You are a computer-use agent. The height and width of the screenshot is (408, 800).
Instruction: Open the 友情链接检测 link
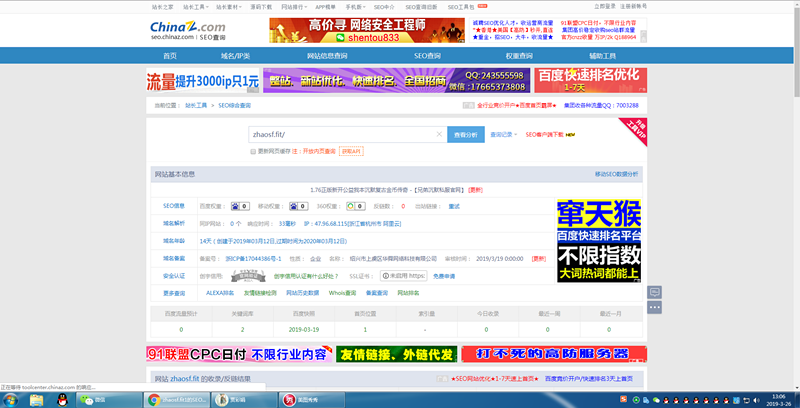click(260, 293)
